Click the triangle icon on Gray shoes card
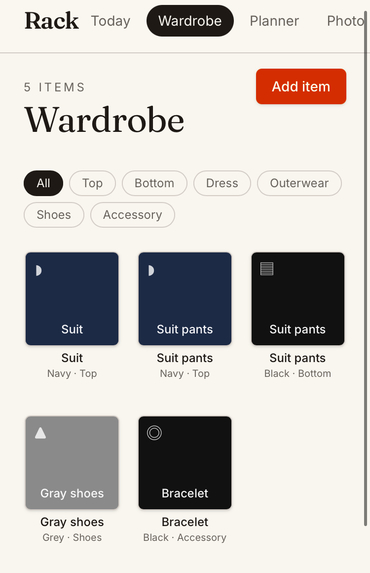 tap(40, 433)
